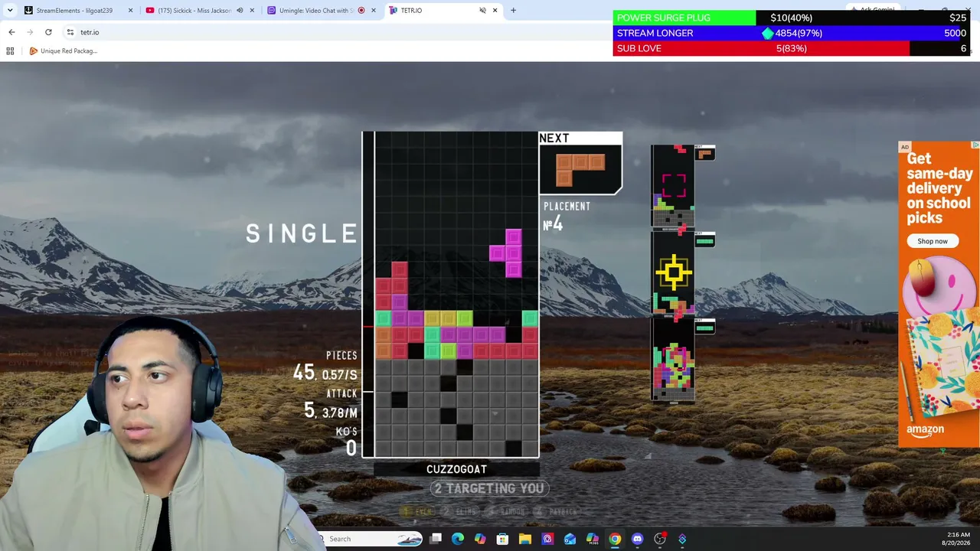View site information for tetr.io
This screenshot has width=980, height=551.
pos(70,32)
